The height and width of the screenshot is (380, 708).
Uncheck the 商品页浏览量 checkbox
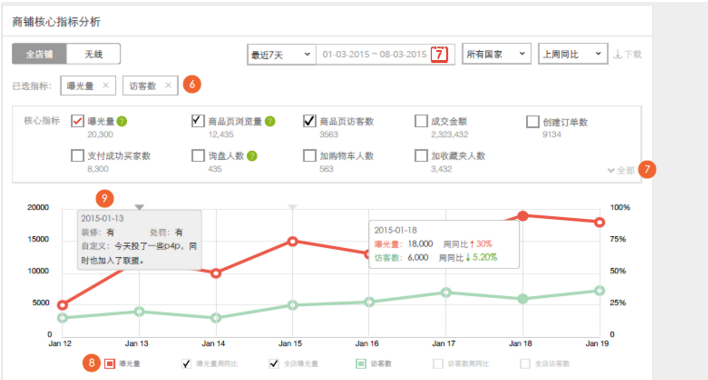(x=198, y=121)
